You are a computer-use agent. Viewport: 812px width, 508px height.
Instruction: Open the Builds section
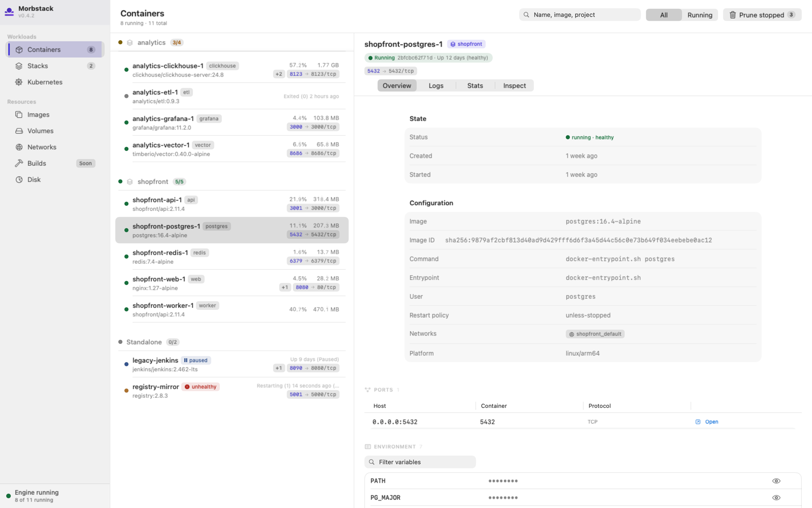55,164
